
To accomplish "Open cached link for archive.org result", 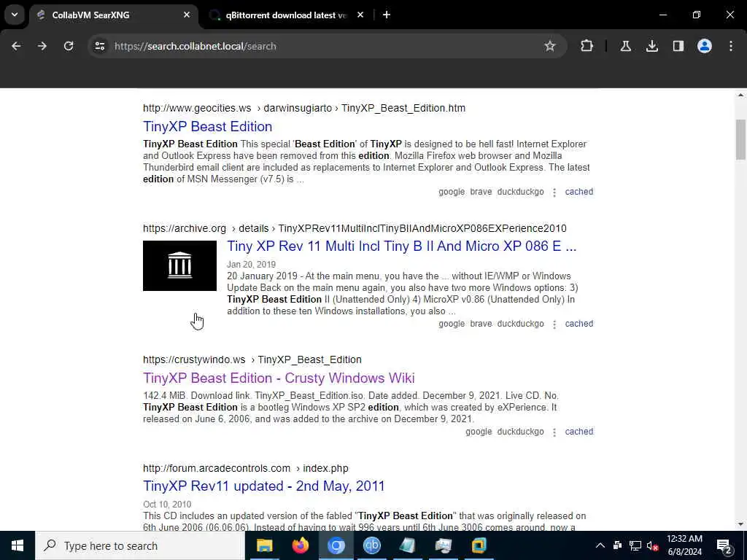I will tap(578, 323).
